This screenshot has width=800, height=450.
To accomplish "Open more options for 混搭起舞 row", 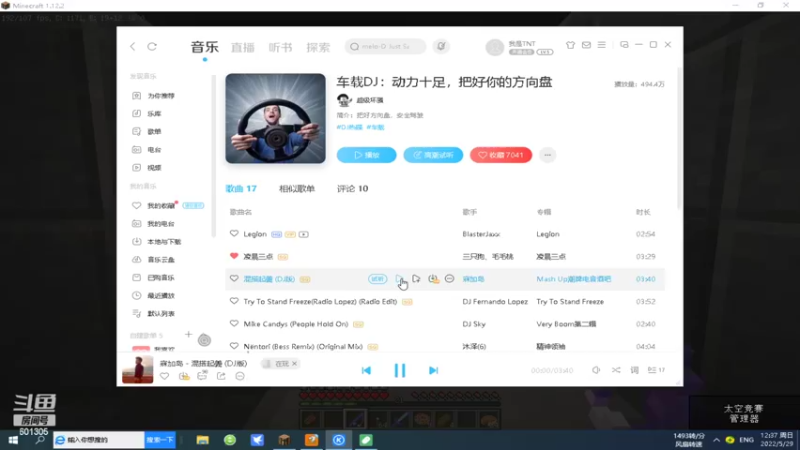I will (449, 279).
